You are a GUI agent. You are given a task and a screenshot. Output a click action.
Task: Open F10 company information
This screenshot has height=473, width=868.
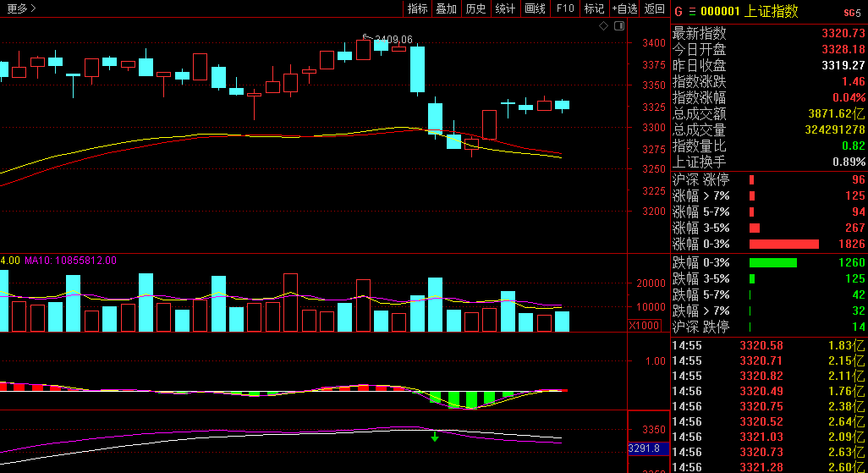pos(565,8)
